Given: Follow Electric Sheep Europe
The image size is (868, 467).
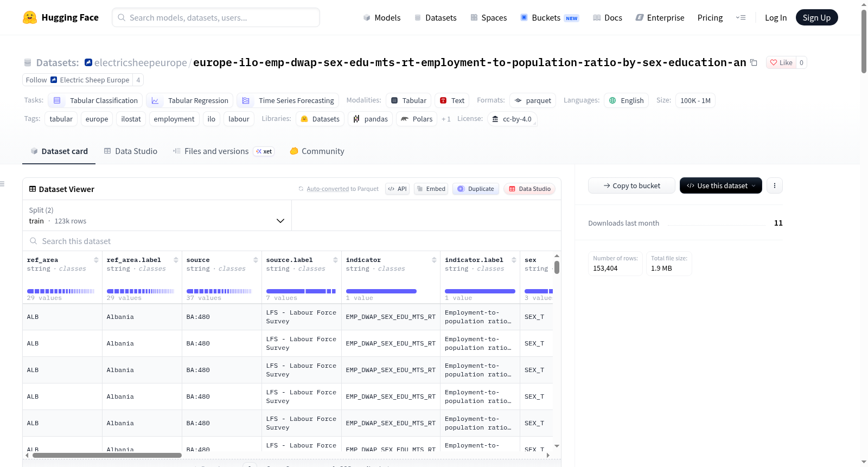Looking at the screenshot, I should 78,80.
